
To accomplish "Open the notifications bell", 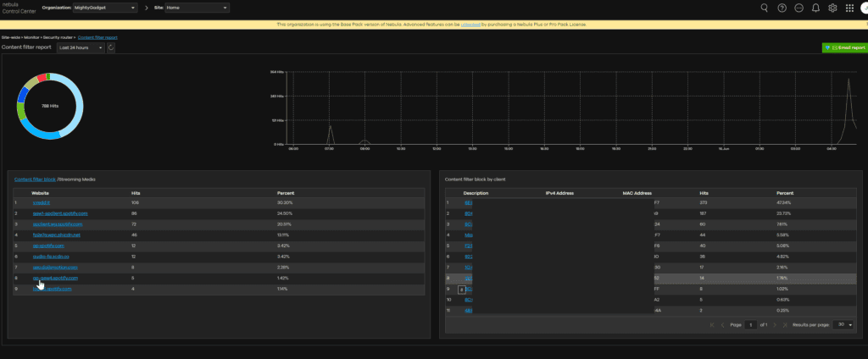I will click(x=815, y=8).
